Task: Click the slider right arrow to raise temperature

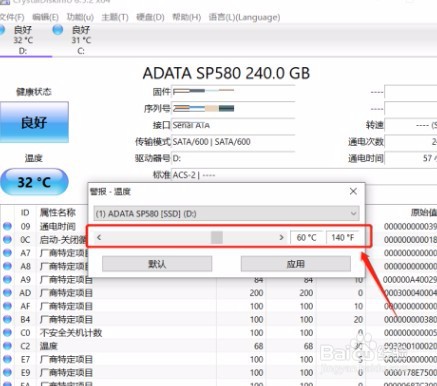Action: tap(281, 237)
